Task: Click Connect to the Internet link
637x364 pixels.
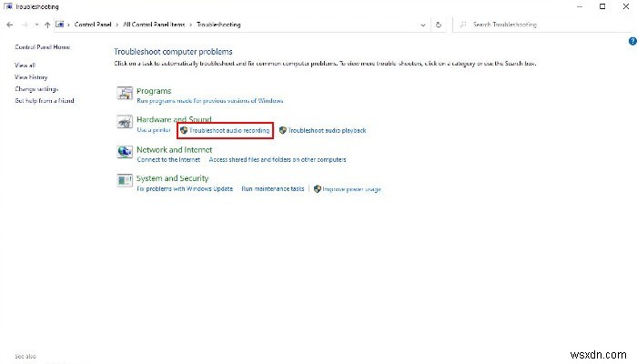Action: pyautogui.click(x=168, y=159)
